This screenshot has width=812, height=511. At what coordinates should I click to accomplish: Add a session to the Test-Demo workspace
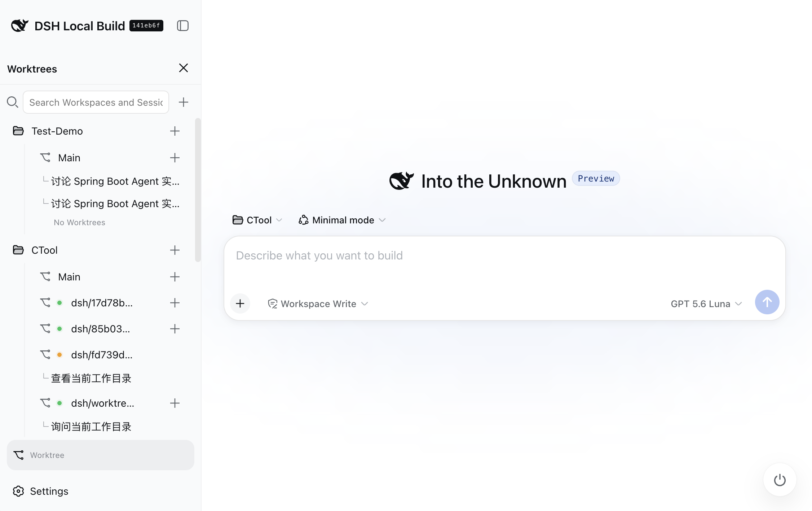[175, 131]
